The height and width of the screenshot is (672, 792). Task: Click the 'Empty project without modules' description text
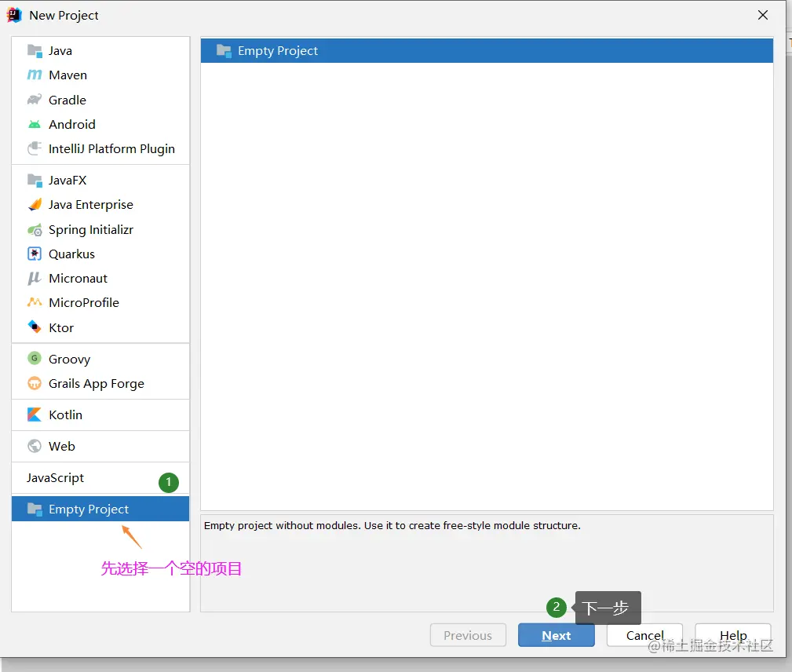(x=392, y=525)
